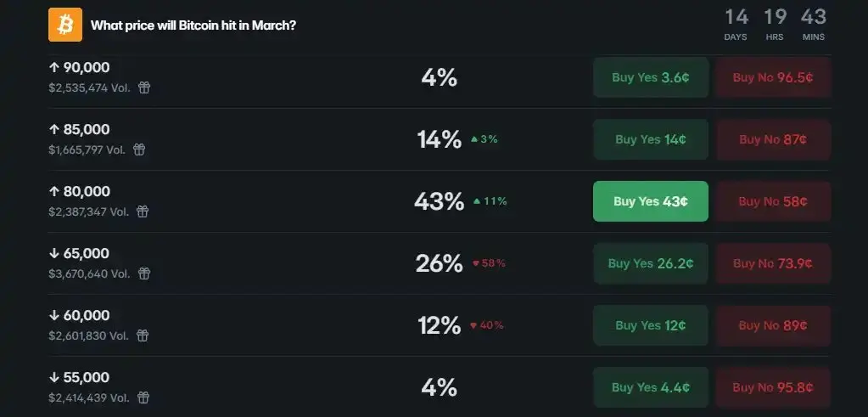Open the market title about Bitcoin in March

[193, 25]
